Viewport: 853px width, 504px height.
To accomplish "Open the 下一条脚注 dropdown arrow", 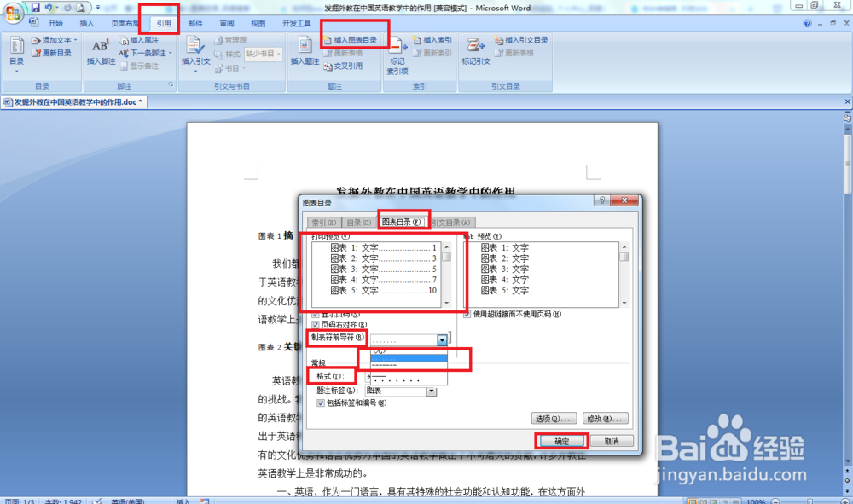I will pyautogui.click(x=171, y=53).
